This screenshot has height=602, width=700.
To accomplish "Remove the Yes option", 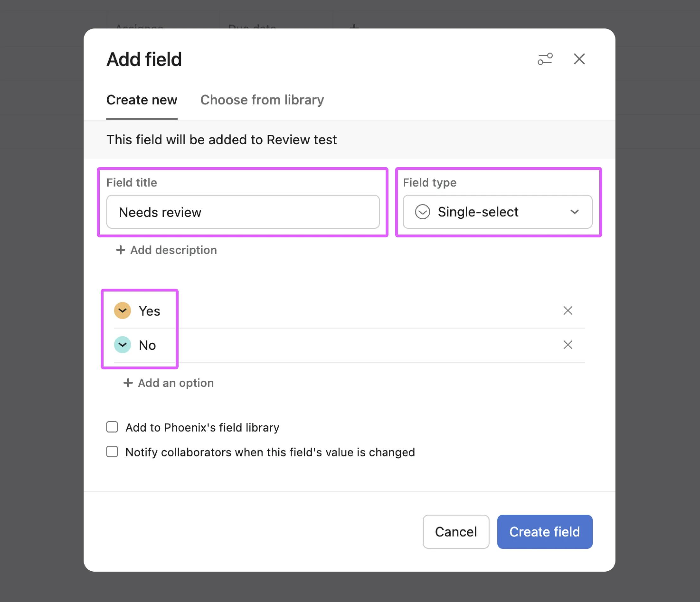I will coord(568,310).
